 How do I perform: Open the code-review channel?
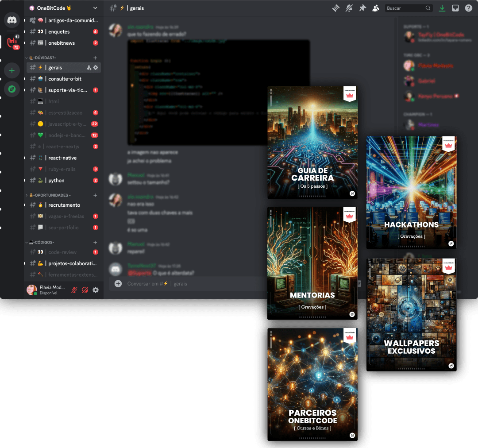pyautogui.click(x=64, y=252)
